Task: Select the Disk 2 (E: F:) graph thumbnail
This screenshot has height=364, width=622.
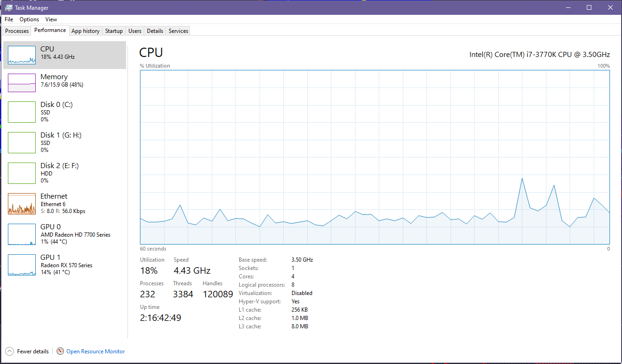Action: coord(22,173)
